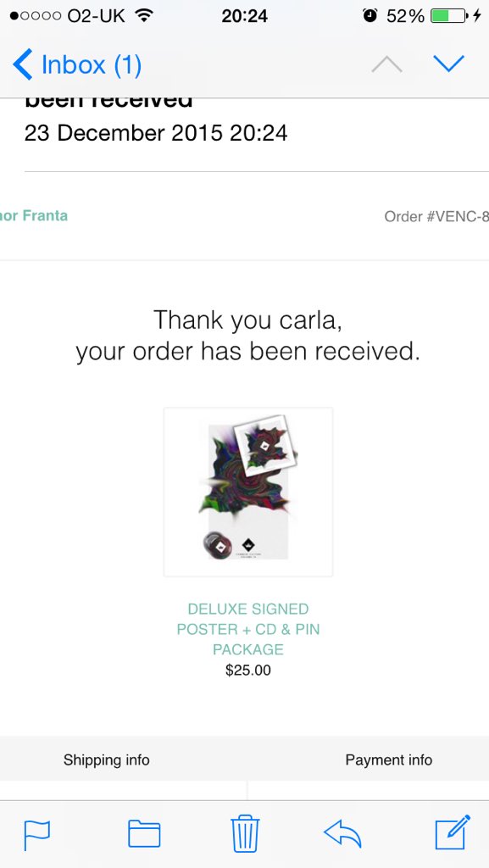Tap the Wi-Fi icon in status bar
The width and height of the screenshot is (489, 868).
(x=144, y=15)
